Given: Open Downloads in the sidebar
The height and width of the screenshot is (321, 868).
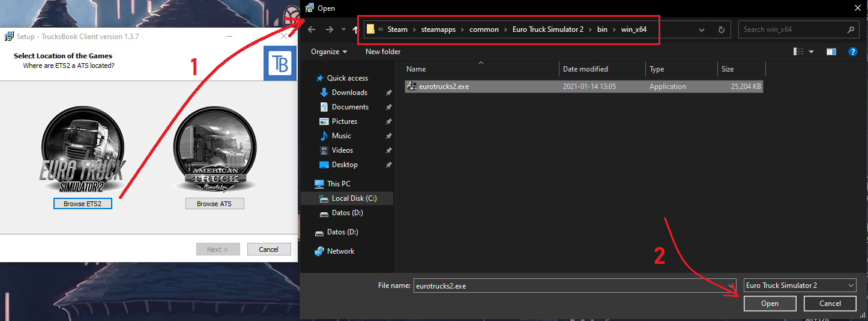Looking at the screenshot, I should pyautogui.click(x=349, y=93).
